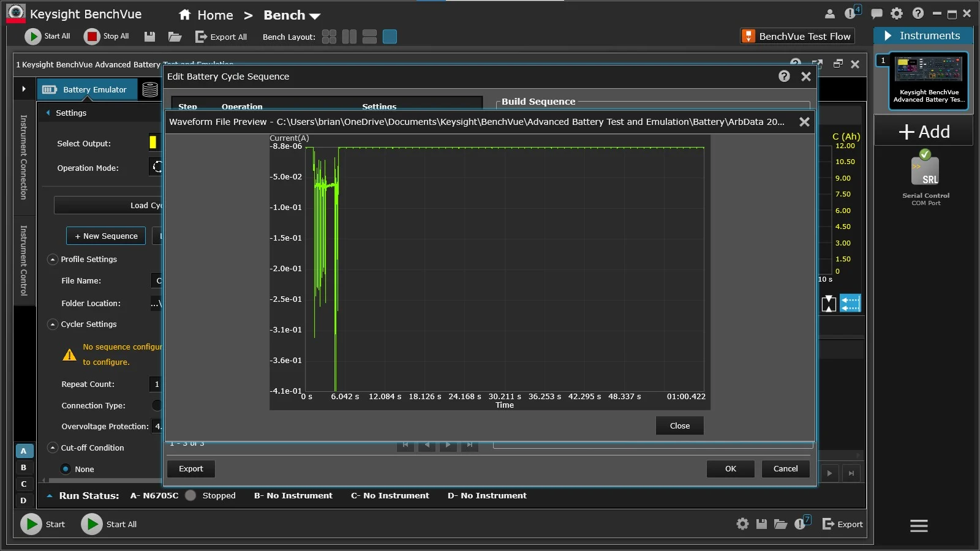Collapse the Profile Settings section
Viewport: 980px width, 551px height.
(53, 260)
